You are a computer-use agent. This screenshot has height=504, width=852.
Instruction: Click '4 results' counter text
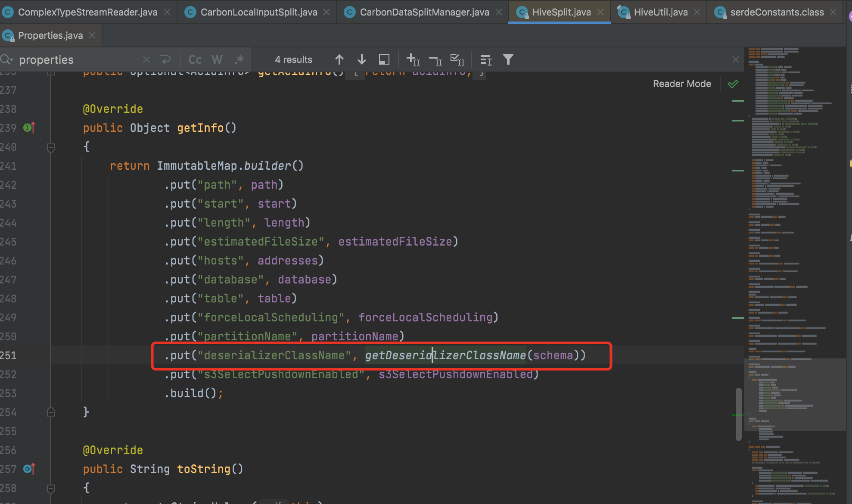(293, 59)
